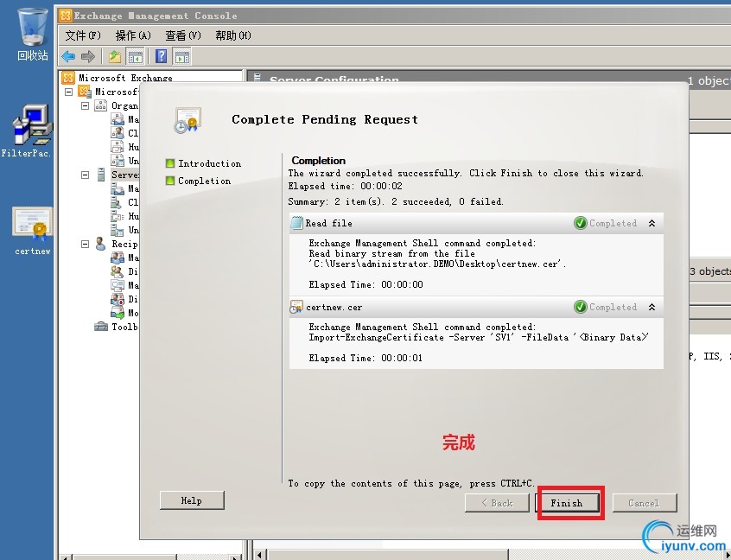Go to the Introduction wizard step

(x=203, y=163)
